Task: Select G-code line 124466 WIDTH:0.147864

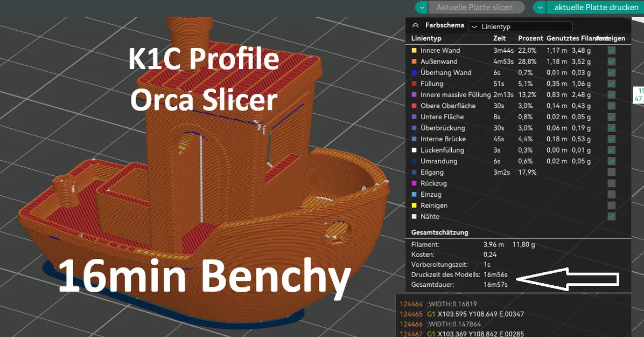Action: pos(440,324)
